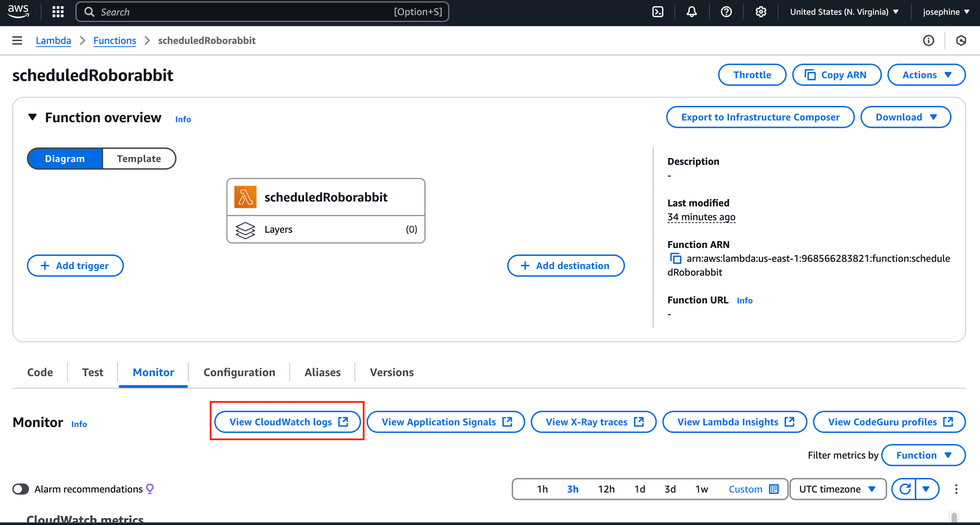Open the josephine account menu
Screen dimensions: 980x525
pos(946,12)
